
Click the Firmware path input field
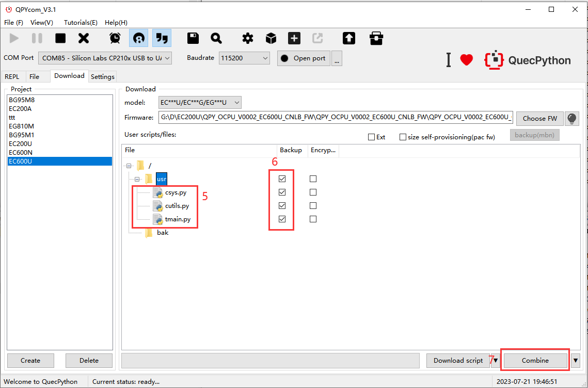tap(336, 118)
